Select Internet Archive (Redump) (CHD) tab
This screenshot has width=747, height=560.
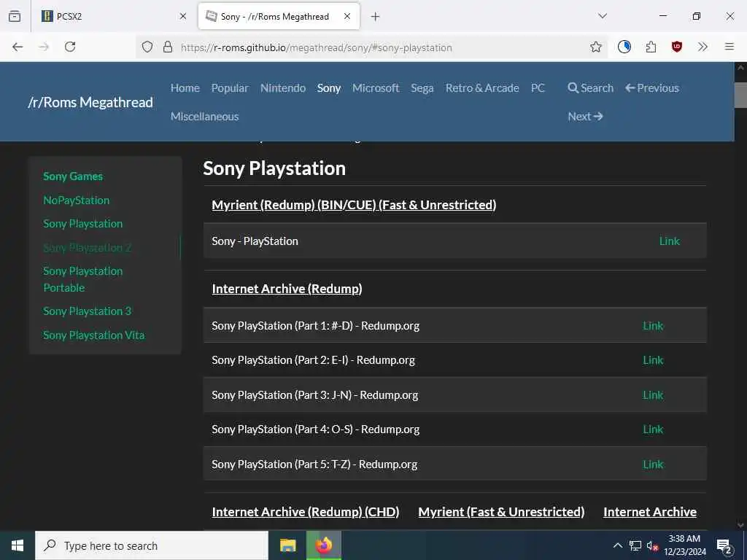tap(306, 512)
